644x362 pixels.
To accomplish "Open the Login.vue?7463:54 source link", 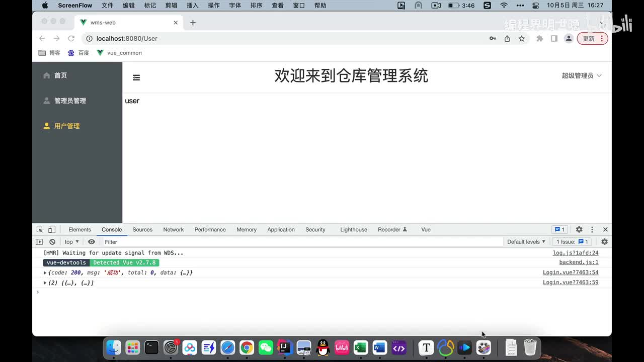I will (571, 273).
